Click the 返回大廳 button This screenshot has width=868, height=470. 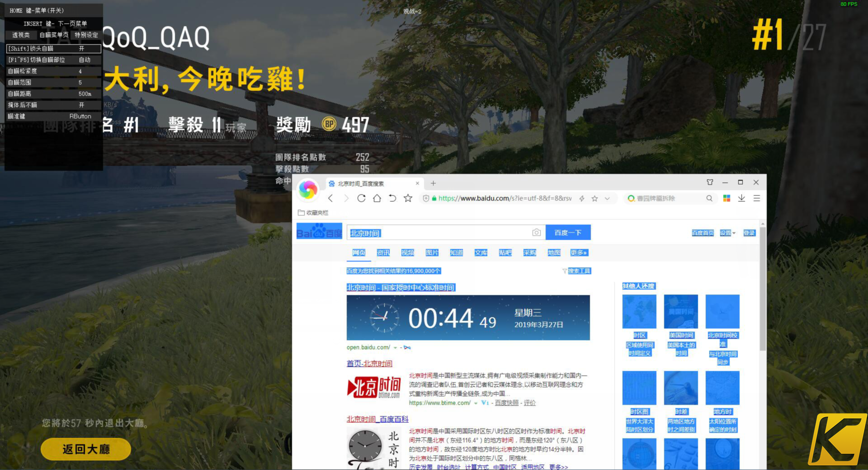(86, 450)
